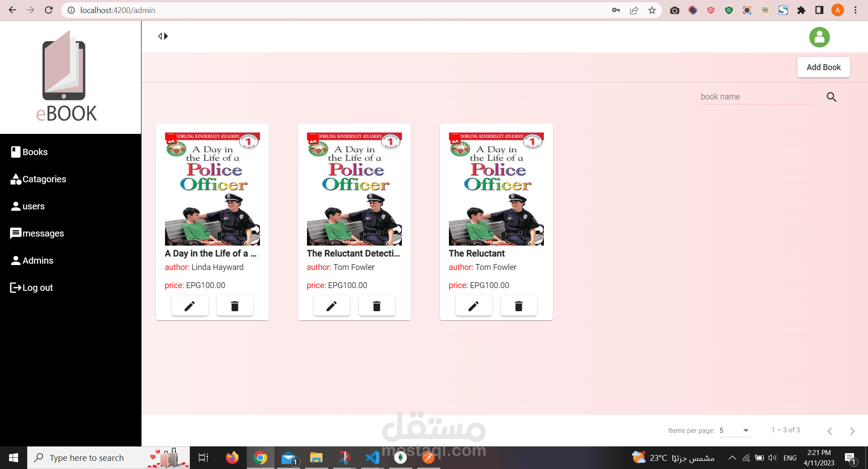868x469 pixels.
Task: Open cover image of Linda Hayward book
Action: [x=212, y=189]
